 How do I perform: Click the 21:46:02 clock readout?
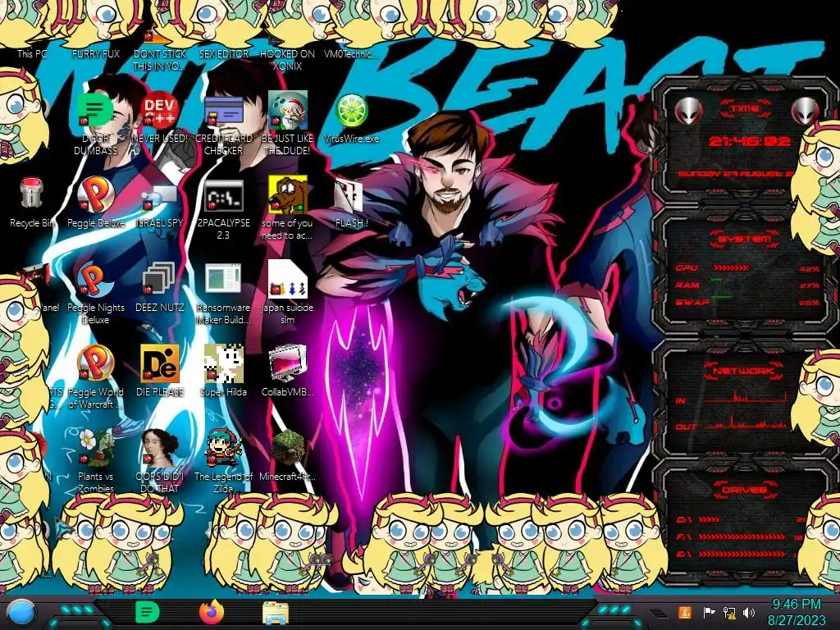click(x=750, y=141)
